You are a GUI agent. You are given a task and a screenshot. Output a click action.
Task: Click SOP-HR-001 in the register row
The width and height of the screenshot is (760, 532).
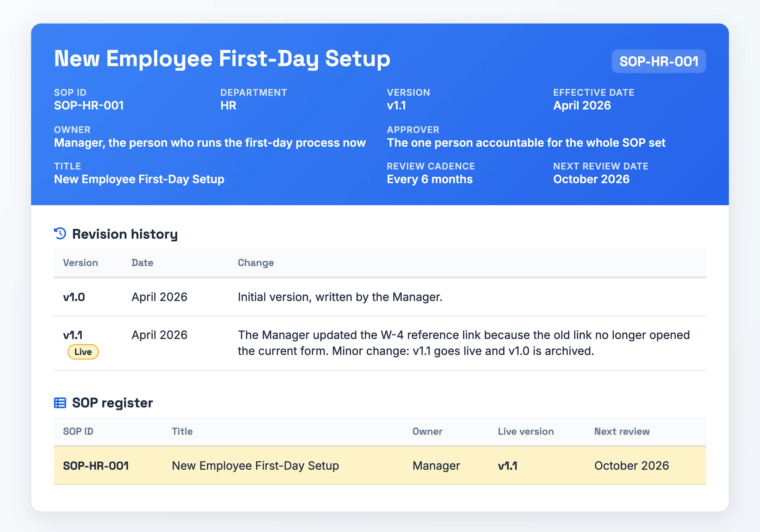(96, 466)
